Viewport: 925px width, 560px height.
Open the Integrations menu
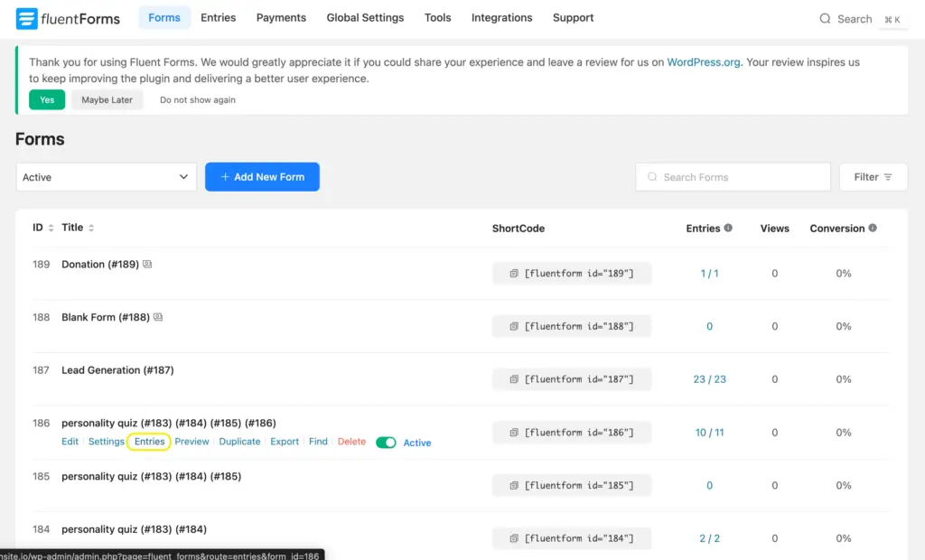click(501, 17)
